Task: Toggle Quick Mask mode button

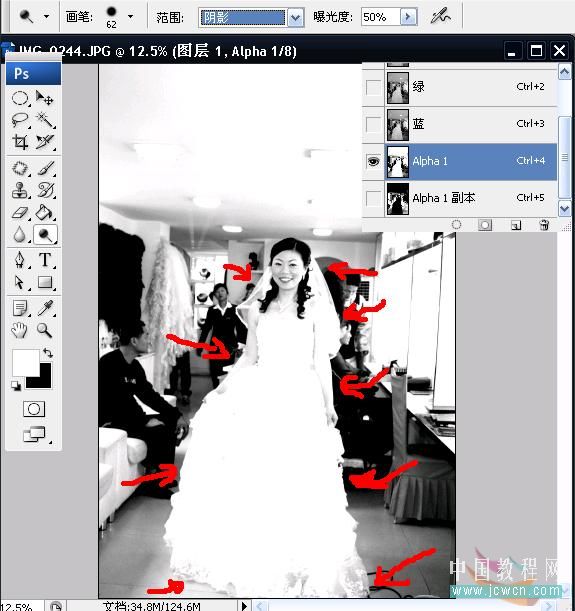Action: pos(34,409)
